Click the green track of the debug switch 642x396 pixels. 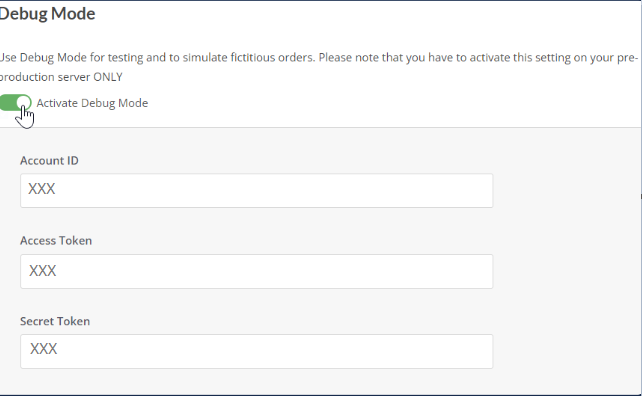click(8, 103)
